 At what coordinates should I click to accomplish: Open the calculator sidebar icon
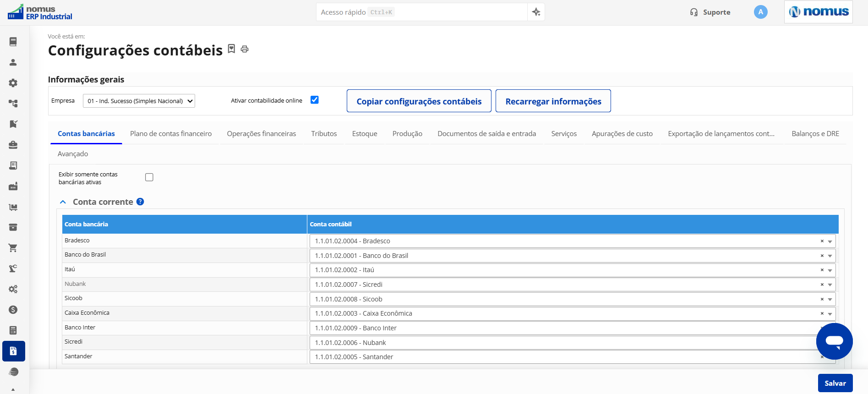(x=13, y=330)
